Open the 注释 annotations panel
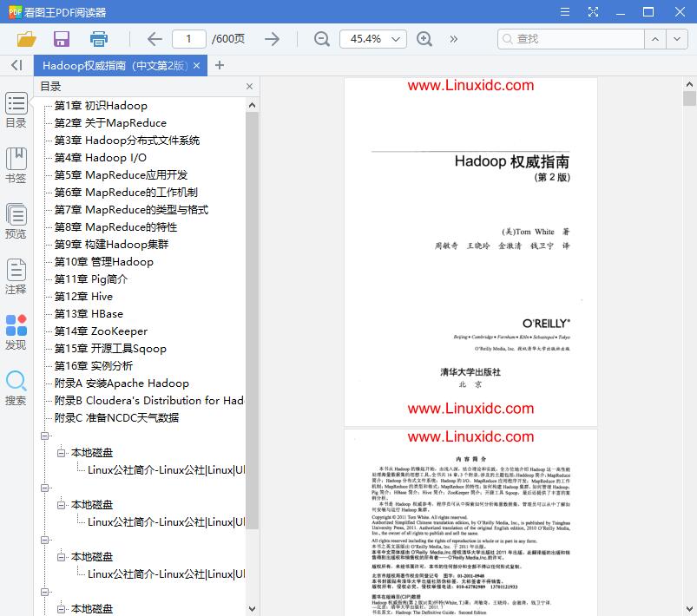This screenshot has width=697, height=616. coord(16,276)
